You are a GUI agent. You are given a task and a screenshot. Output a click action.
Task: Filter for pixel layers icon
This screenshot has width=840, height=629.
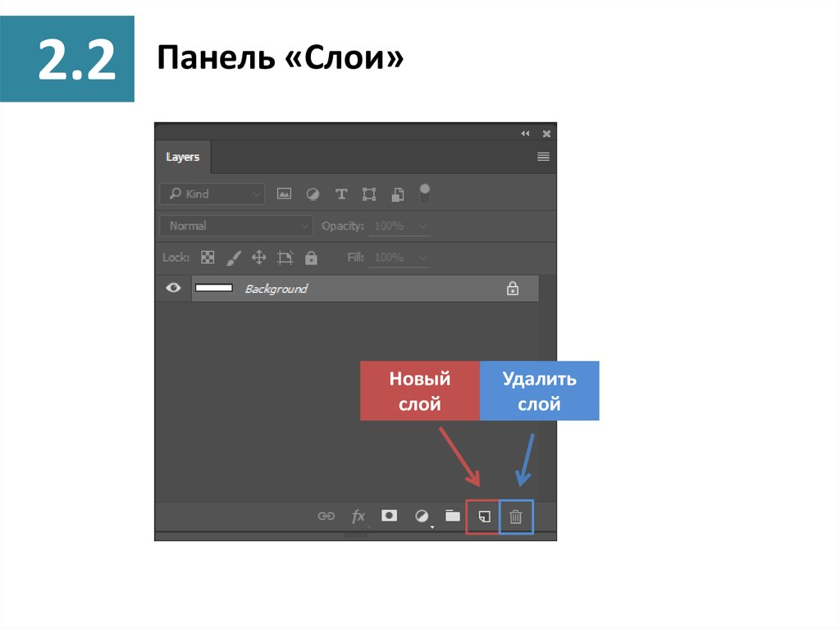pos(285,194)
